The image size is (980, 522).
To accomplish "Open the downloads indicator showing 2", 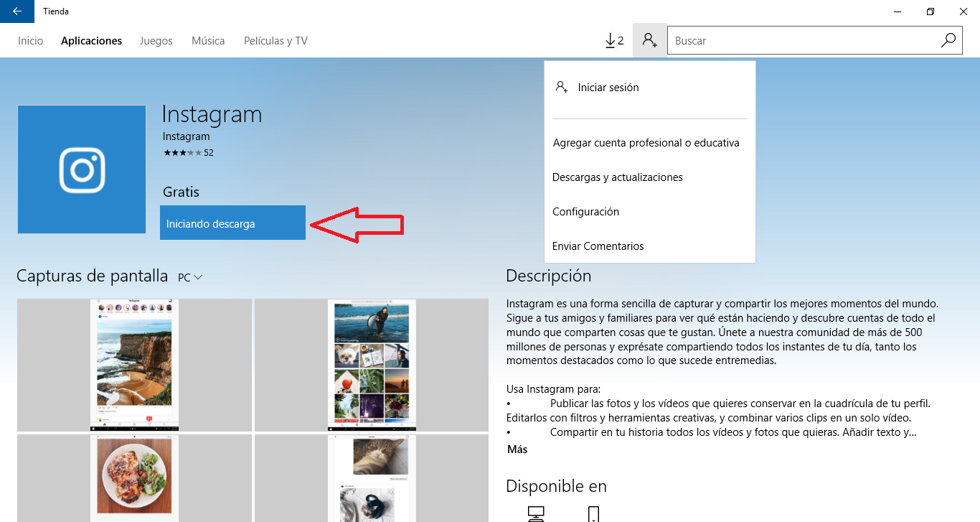I will point(614,41).
